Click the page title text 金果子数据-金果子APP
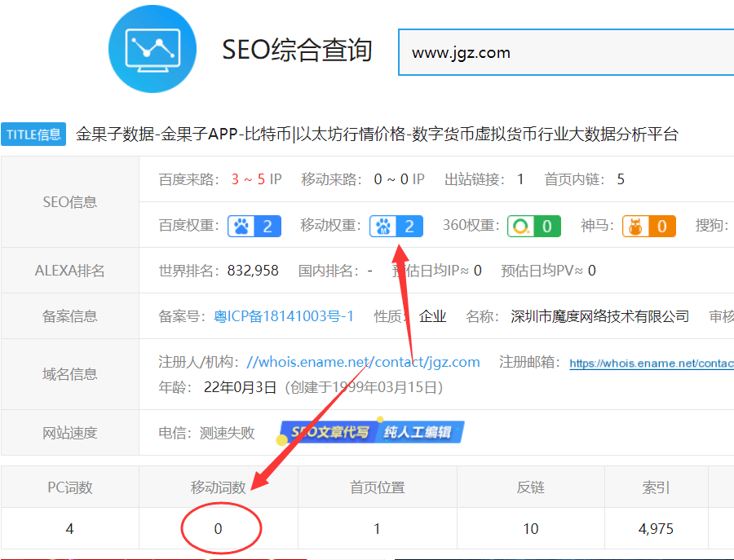Viewport: 734px width, 560px height. [x=157, y=134]
